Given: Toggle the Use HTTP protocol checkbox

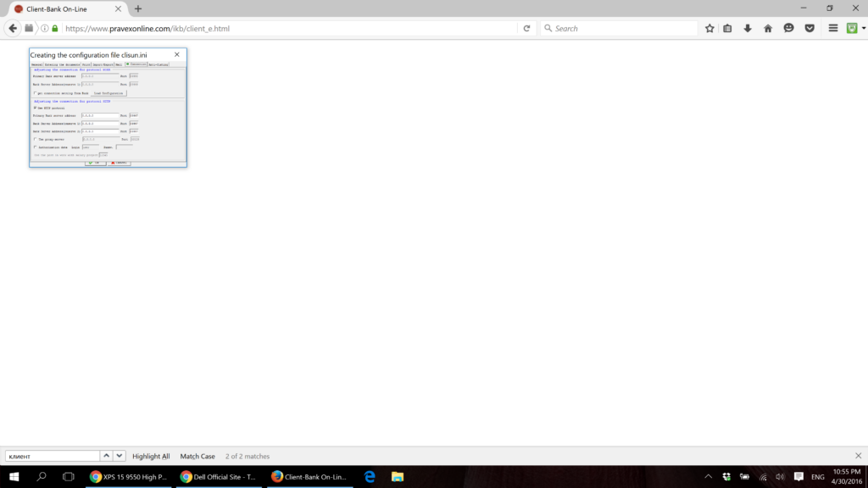Looking at the screenshot, I should [35, 108].
